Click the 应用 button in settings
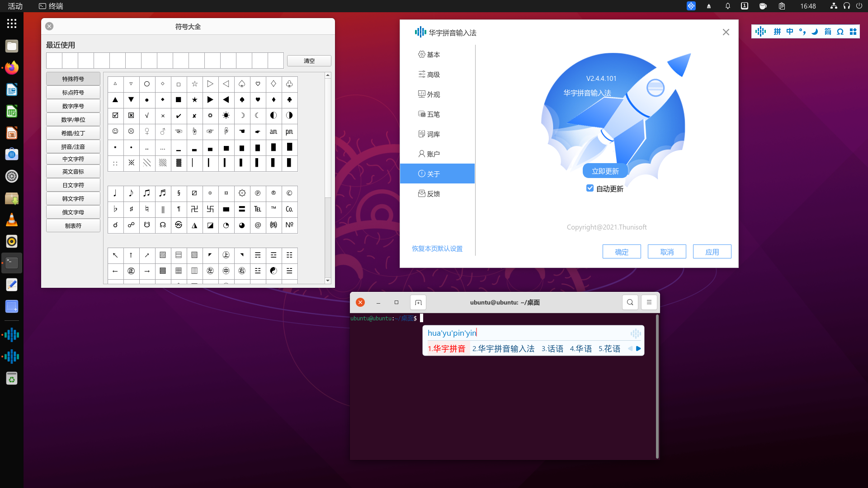Viewport: 868px width, 488px height. (x=712, y=252)
